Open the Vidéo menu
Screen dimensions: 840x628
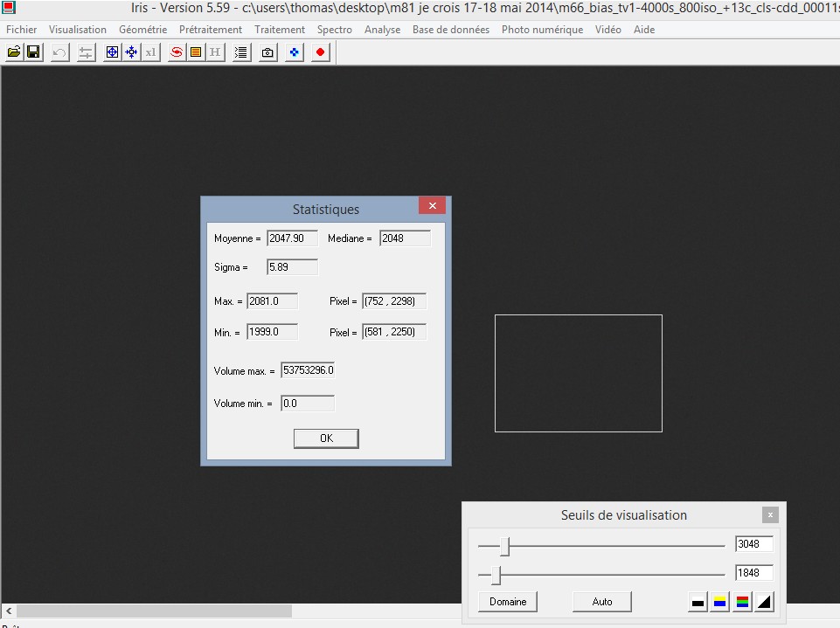coord(608,30)
